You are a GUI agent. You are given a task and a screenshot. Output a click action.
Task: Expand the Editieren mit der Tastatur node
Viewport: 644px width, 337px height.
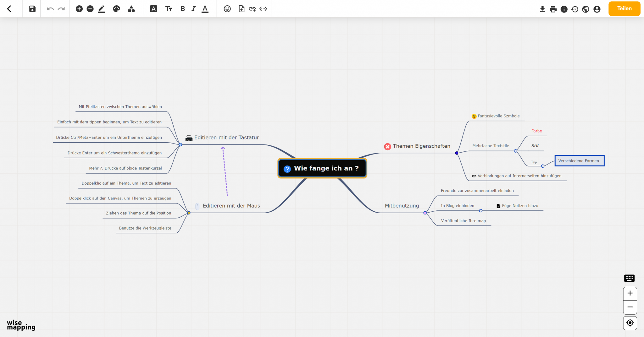(180, 145)
